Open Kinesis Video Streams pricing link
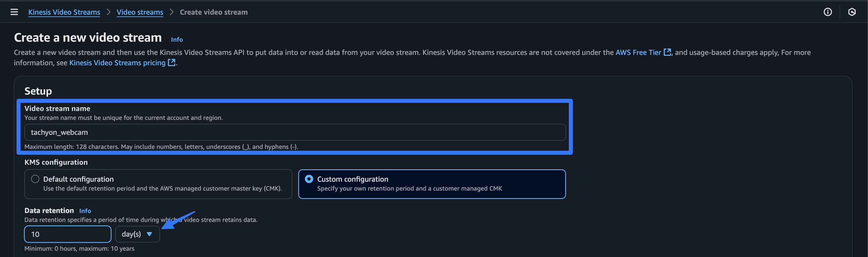 tap(117, 63)
